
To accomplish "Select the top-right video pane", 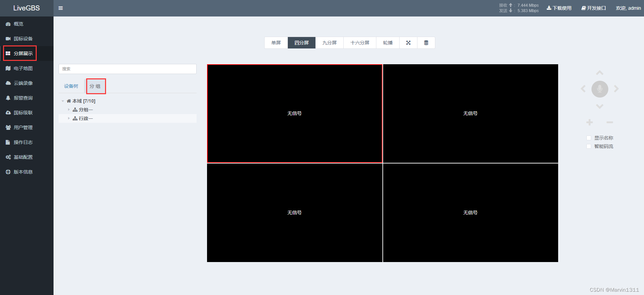I will click(471, 113).
